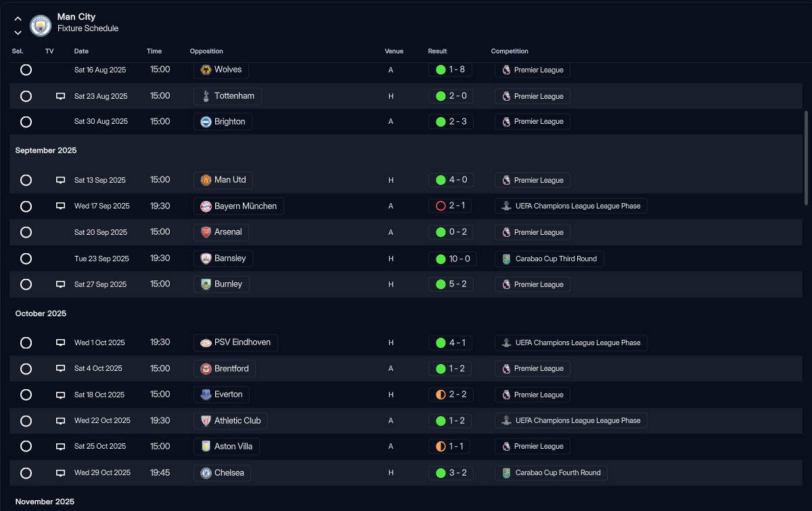This screenshot has height=511, width=812.
Task: Select the Man Utd fixture radio button
Action: click(x=26, y=180)
